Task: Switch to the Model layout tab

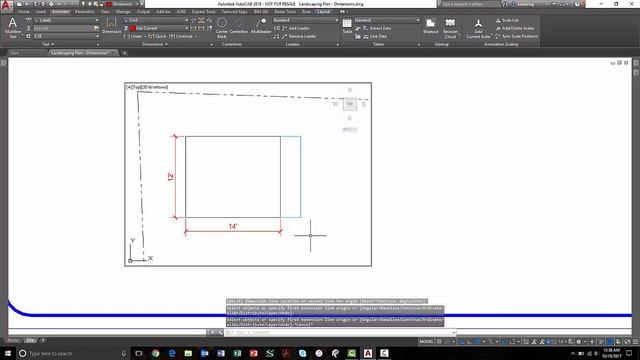Action: pyautogui.click(x=13, y=340)
